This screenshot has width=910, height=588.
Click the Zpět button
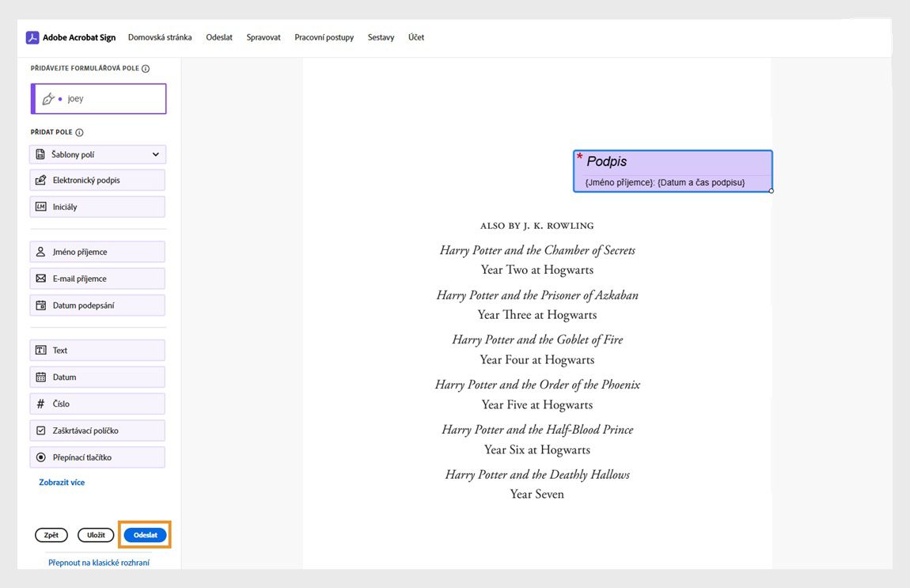pos(51,535)
